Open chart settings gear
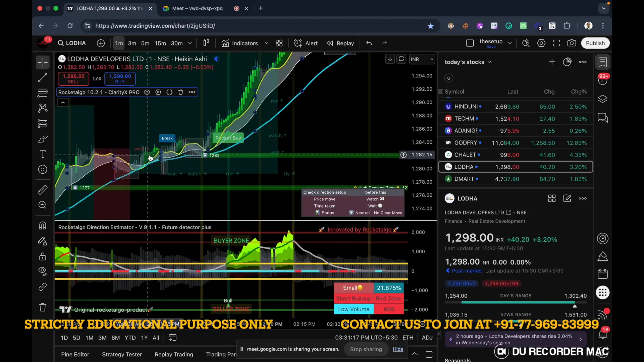Image resolution: width=644 pixels, height=362 pixels. click(x=541, y=43)
